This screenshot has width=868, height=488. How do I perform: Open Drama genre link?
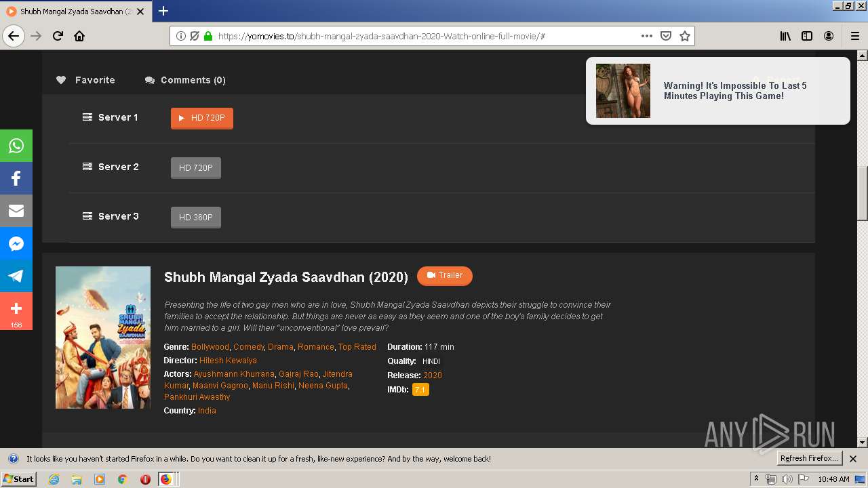tap(280, 347)
